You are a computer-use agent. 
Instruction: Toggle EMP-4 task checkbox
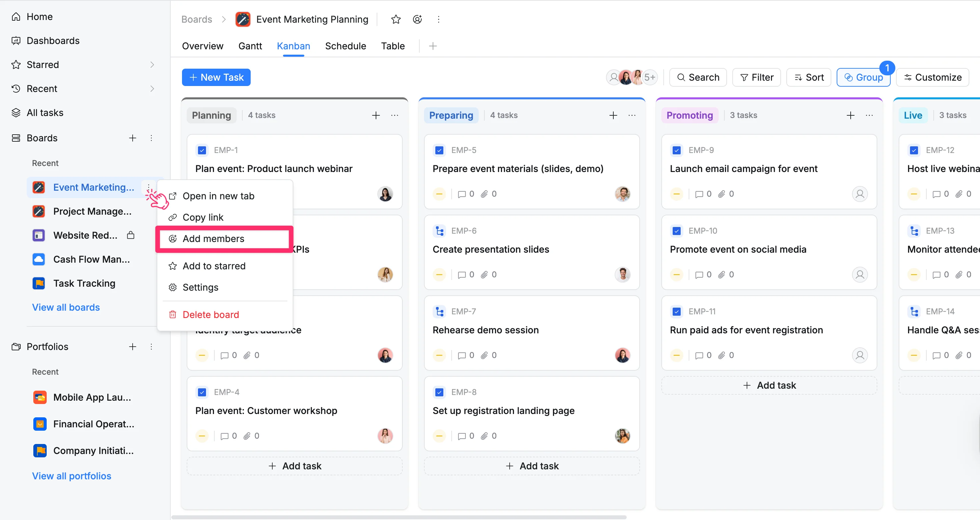(x=202, y=392)
